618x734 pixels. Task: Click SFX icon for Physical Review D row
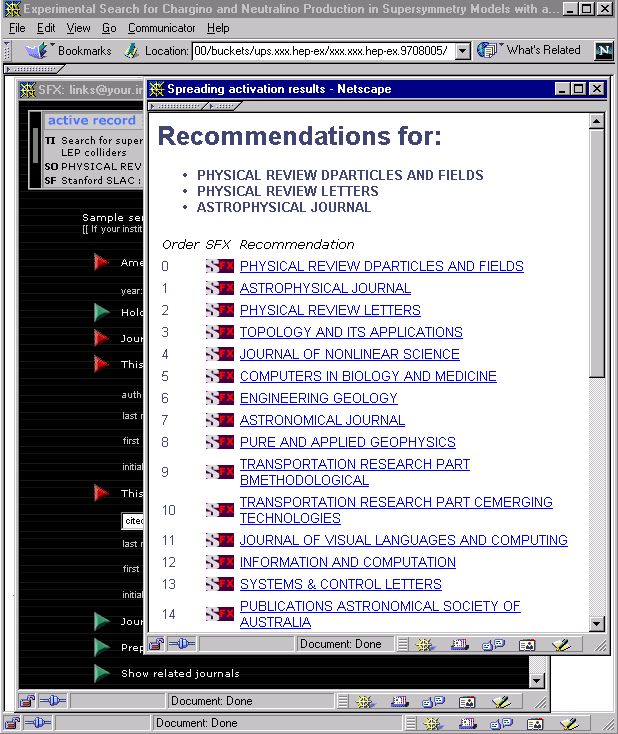tap(220, 266)
